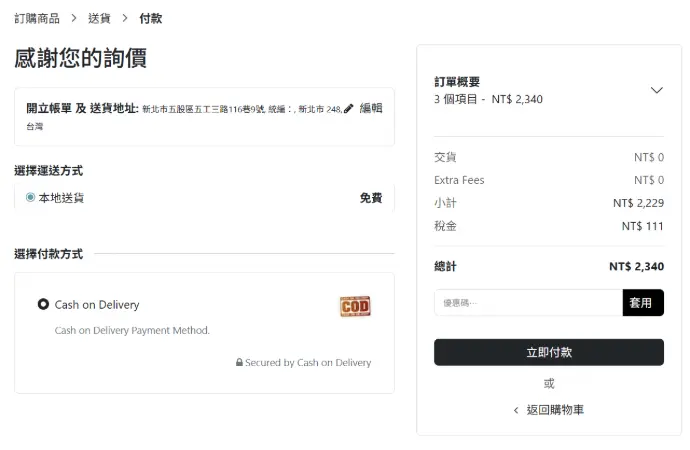Go to the 送貨 breadcrumb step
Screen dimensions: 690x450
99,18
